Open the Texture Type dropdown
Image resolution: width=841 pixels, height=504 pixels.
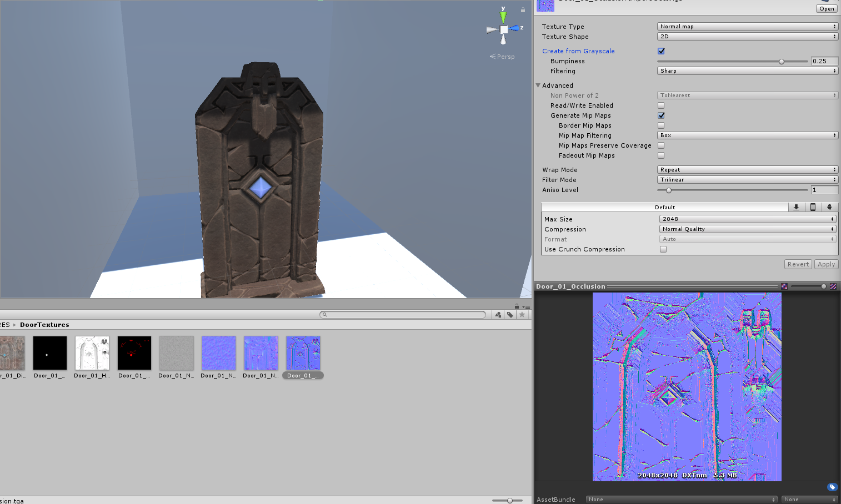point(747,27)
